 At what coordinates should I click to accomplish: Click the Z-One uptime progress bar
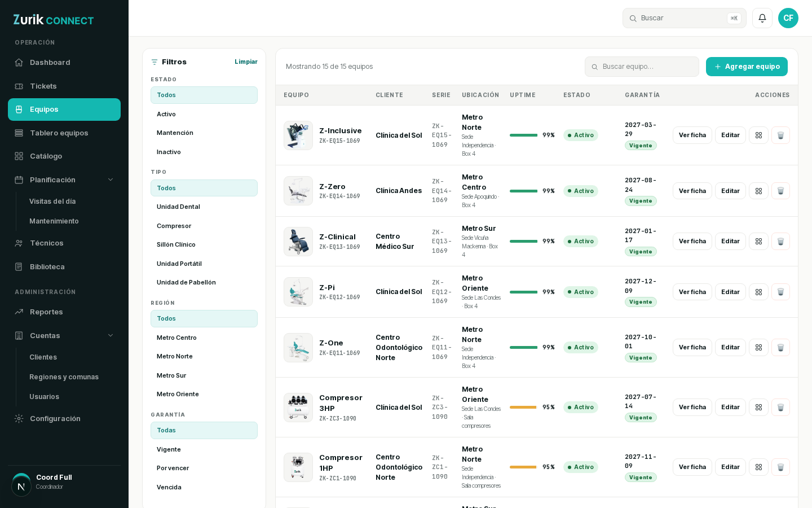coord(524,348)
